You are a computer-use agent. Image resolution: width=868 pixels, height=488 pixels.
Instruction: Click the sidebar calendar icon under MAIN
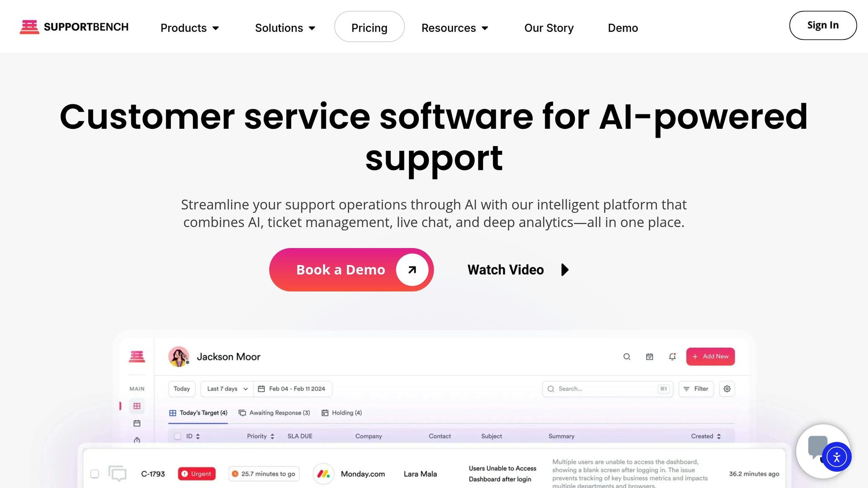point(137,423)
